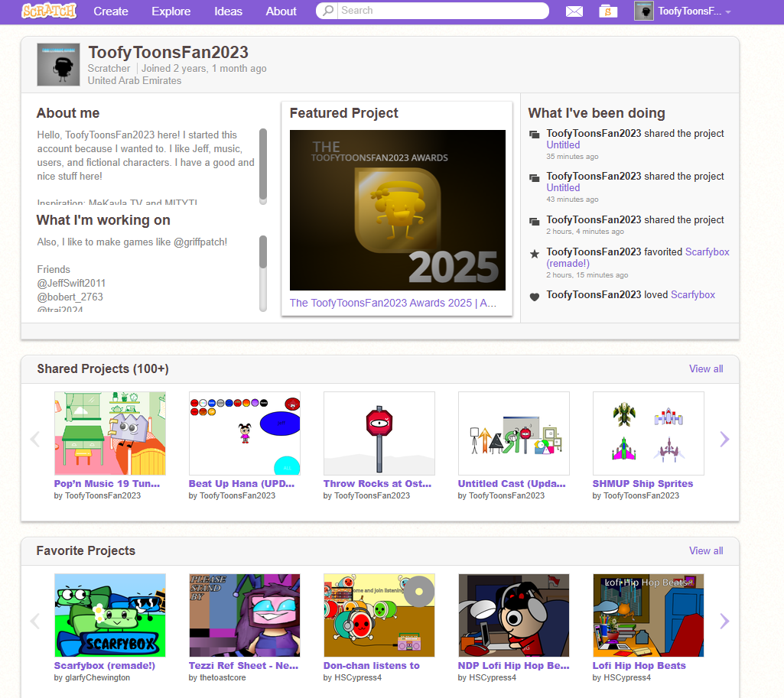Click shared-project icon beside 2 hours, 4 minutes
The image size is (784, 698).
(535, 222)
